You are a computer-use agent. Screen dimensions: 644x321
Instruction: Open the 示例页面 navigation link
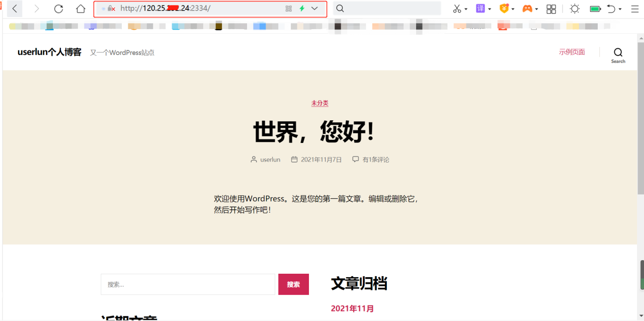572,52
